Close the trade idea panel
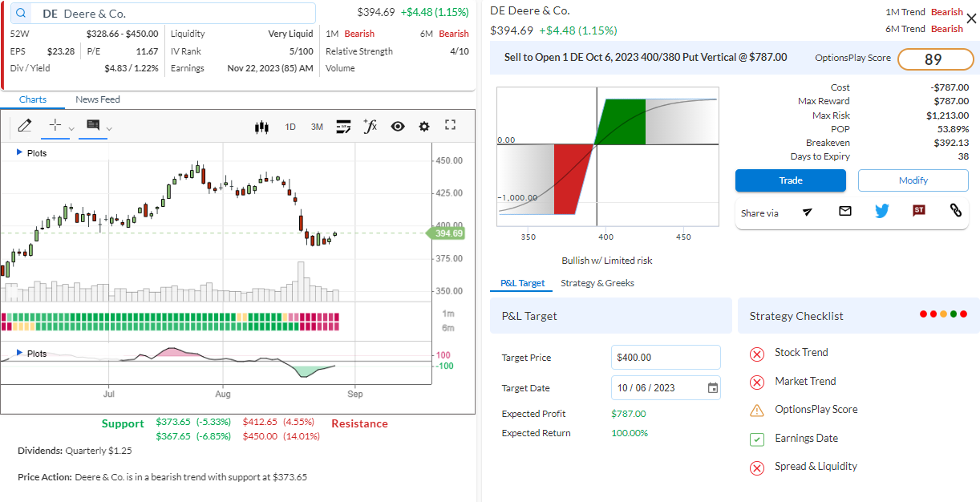Image resolution: width=980 pixels, height=502 pixels. tap(971, 18)
